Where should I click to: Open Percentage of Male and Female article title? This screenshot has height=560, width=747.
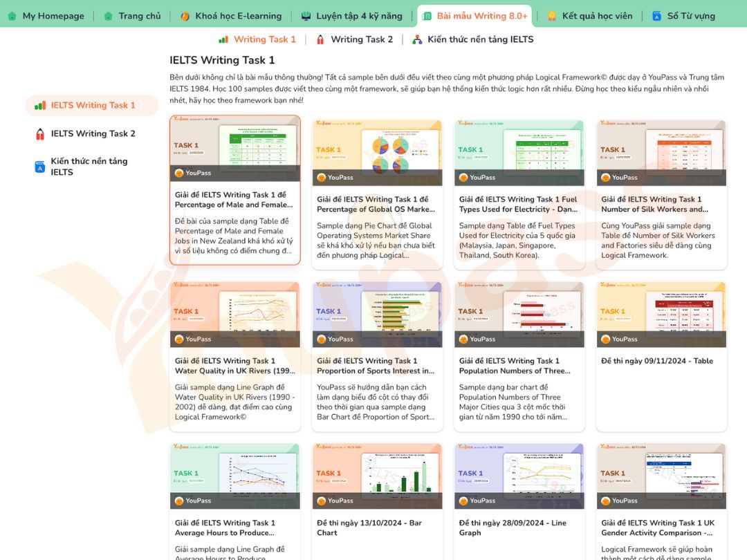pos(234,200)
